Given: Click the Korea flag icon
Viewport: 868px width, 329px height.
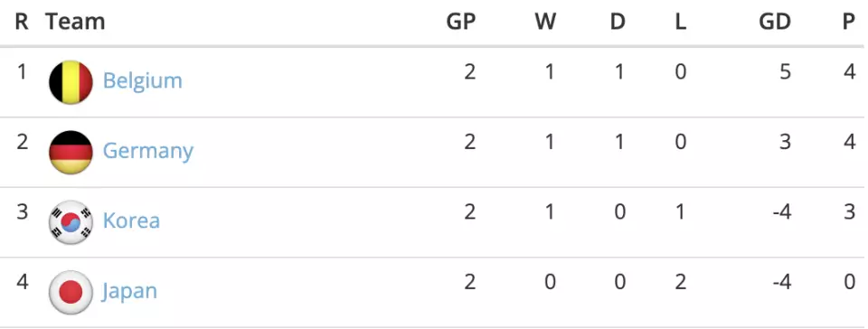Looking at the screenshot, I should pyautogui.click(x=71, y=222).
